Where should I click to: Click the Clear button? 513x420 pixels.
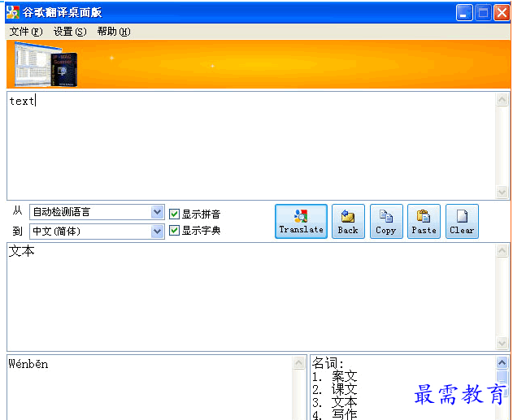[x=462, y=221]
